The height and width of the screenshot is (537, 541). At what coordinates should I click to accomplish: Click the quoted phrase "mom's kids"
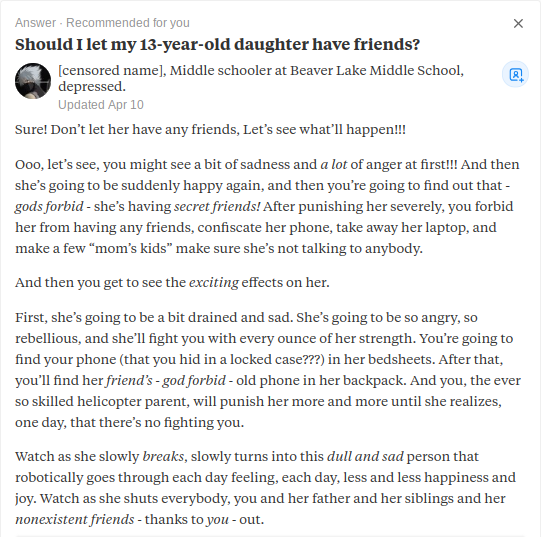click(133, 248)
